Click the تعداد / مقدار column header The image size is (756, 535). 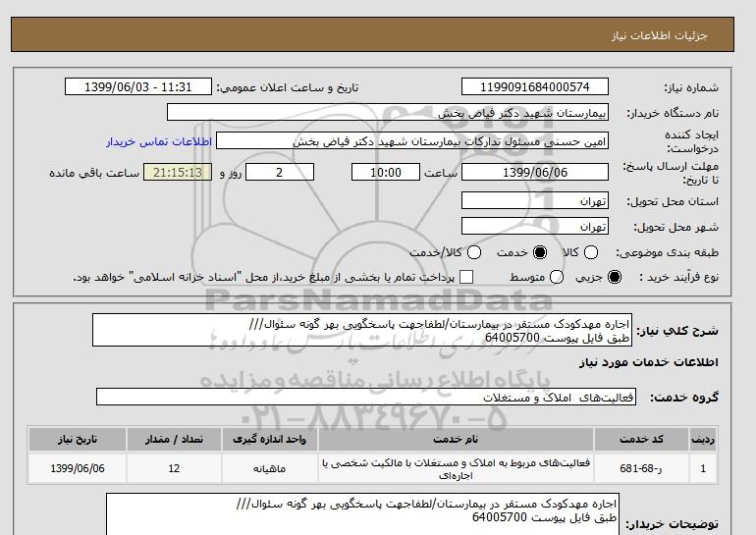[x=174, y=439]
